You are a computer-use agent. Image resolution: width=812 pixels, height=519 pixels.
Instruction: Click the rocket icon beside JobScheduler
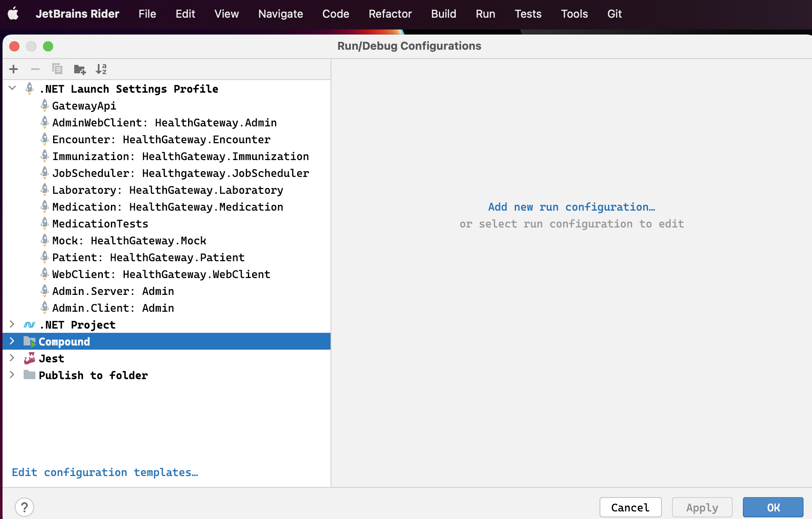[x=45, y=173]
